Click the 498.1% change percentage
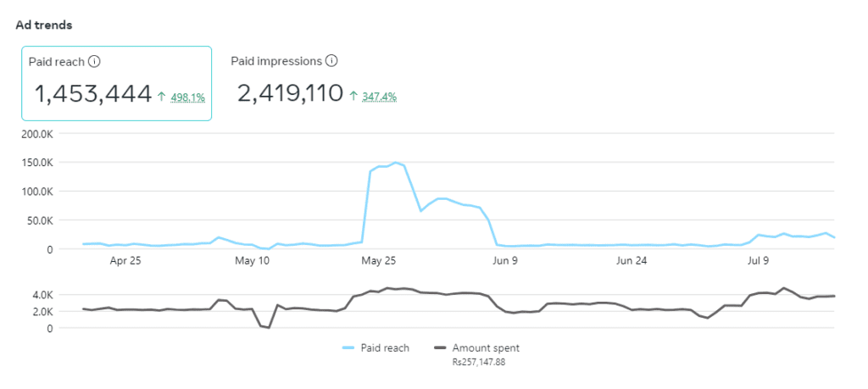 186,97
